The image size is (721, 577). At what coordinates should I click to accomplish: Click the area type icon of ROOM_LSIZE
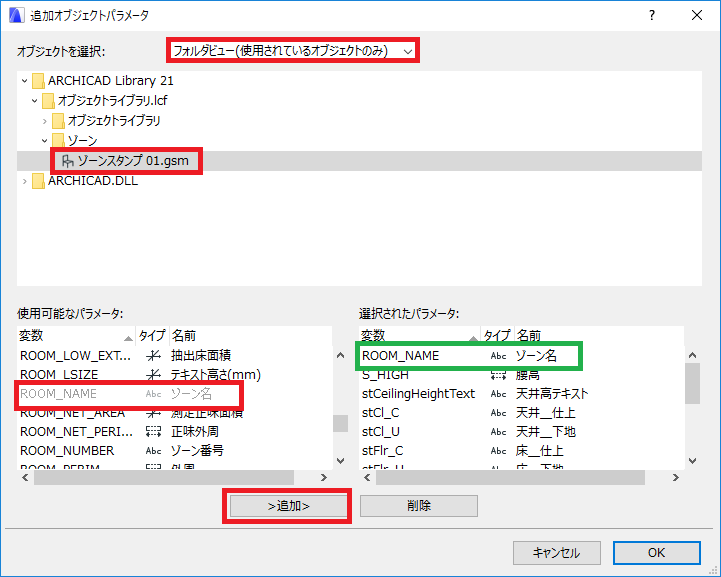click(x=153, y=375)
